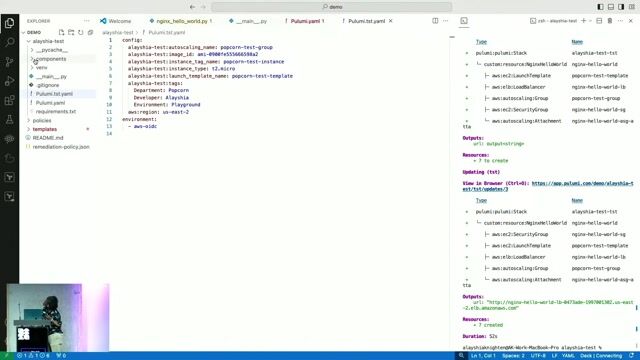Open the Source Control view

(x=9, y=62)
